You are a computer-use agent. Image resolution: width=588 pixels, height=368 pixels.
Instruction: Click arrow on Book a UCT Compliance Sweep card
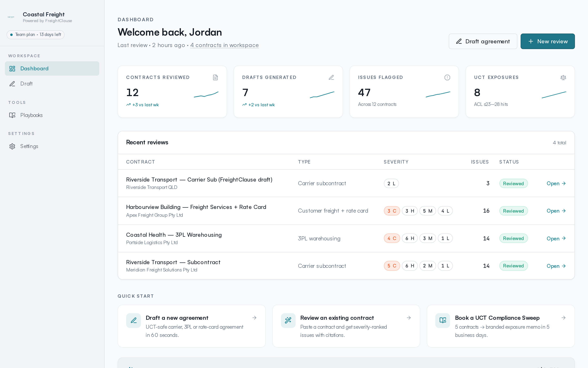click(563, 318)
